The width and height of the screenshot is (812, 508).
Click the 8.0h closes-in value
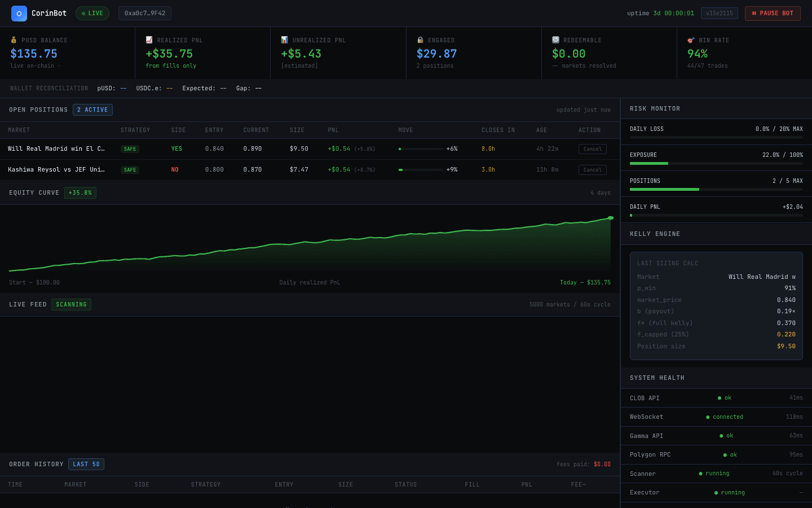(x=488, y=149)
